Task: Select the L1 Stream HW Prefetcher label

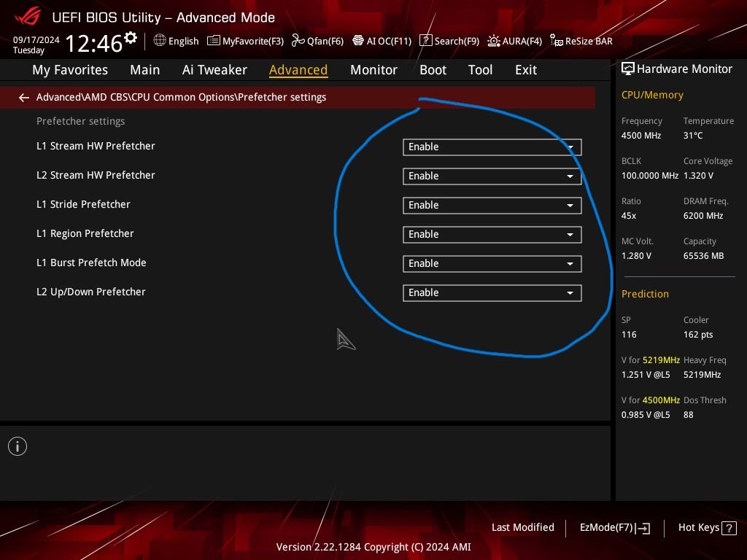Action: 96,146
